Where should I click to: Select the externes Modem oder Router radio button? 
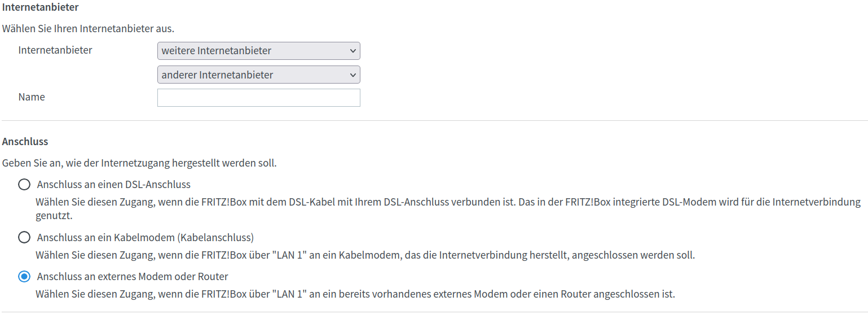[24, 277]
